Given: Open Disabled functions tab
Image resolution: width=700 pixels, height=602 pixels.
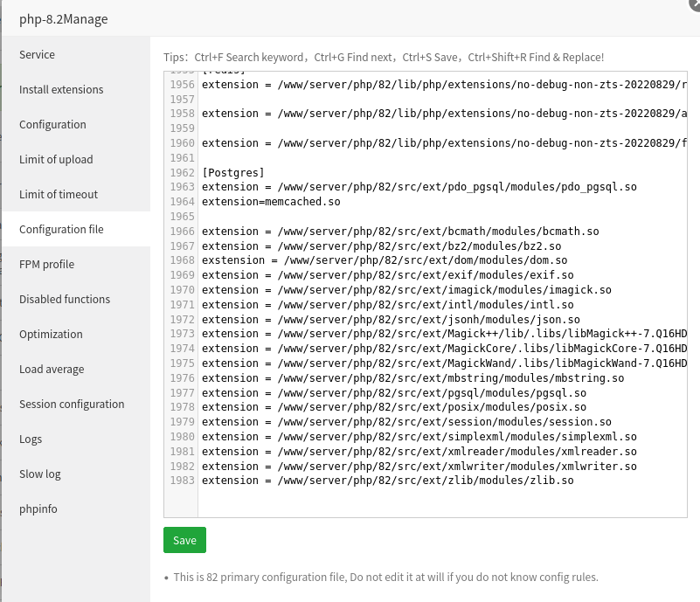Looking at the screenshot, I should tap(65, 299).
